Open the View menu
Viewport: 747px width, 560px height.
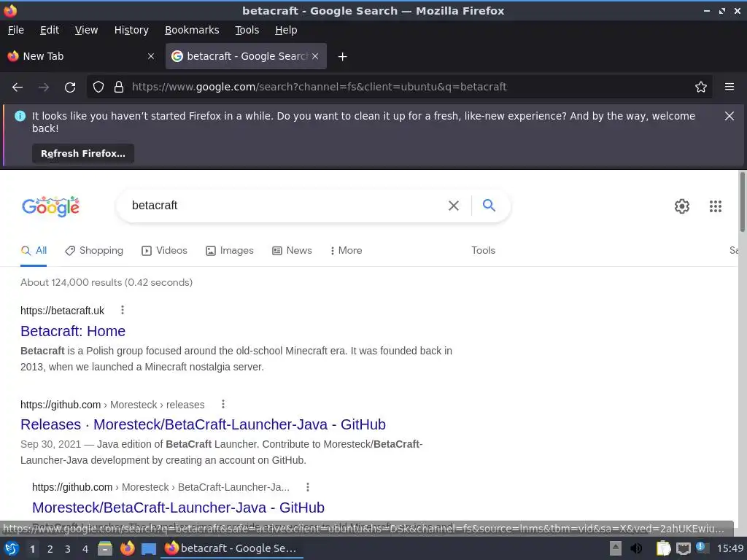coord(86,30)
